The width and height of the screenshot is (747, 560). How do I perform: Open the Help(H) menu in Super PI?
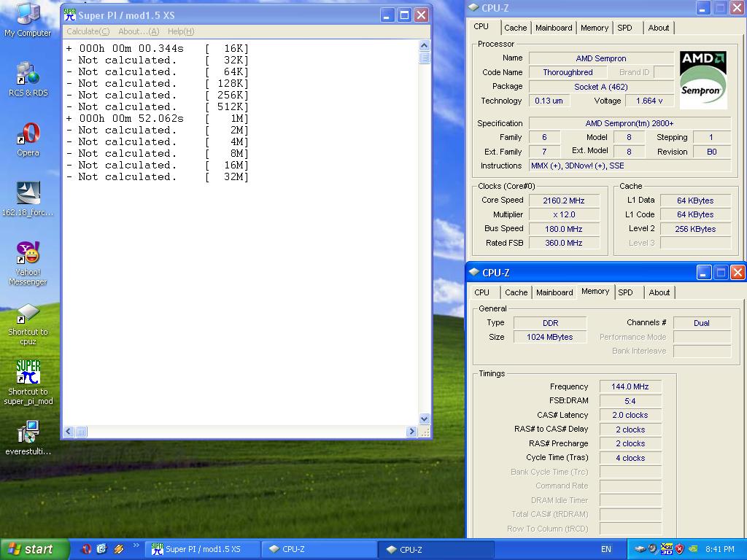pyautogui.click(x=181, y=31)
